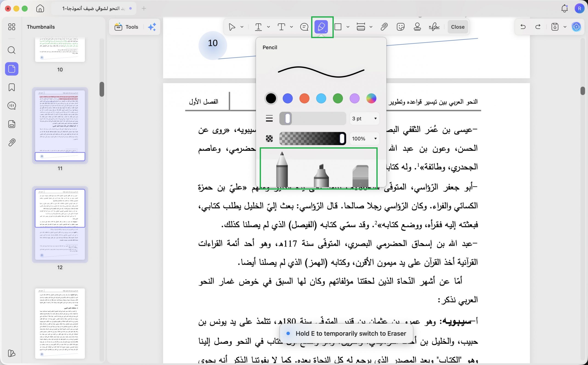Pick the orange-red color swatch
This screenshot has height=365, width=588.
pyautogui.click(x=304, y=99)
